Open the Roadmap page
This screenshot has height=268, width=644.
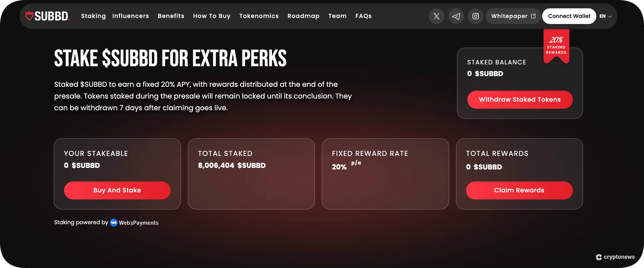pyautogui.click(x=303, y=16)
